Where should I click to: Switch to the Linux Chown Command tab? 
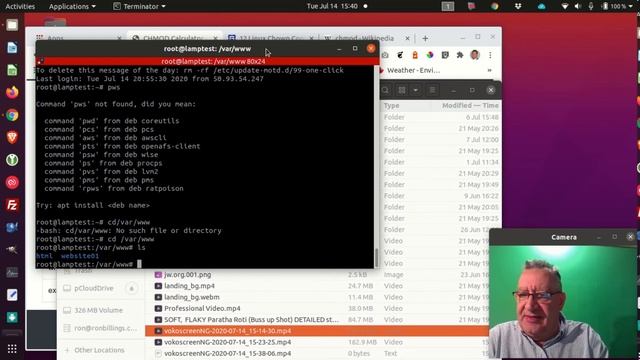pyautogui.click(x=271, y=38)
